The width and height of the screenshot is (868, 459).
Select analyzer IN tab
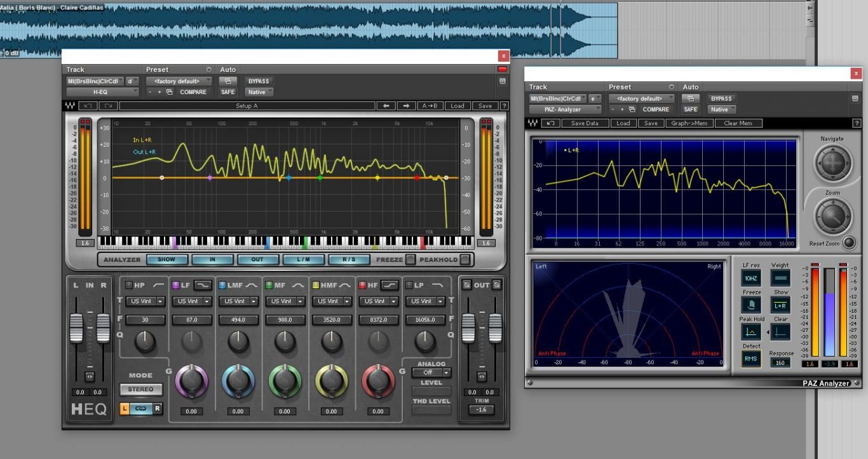(x=212, y=259)
